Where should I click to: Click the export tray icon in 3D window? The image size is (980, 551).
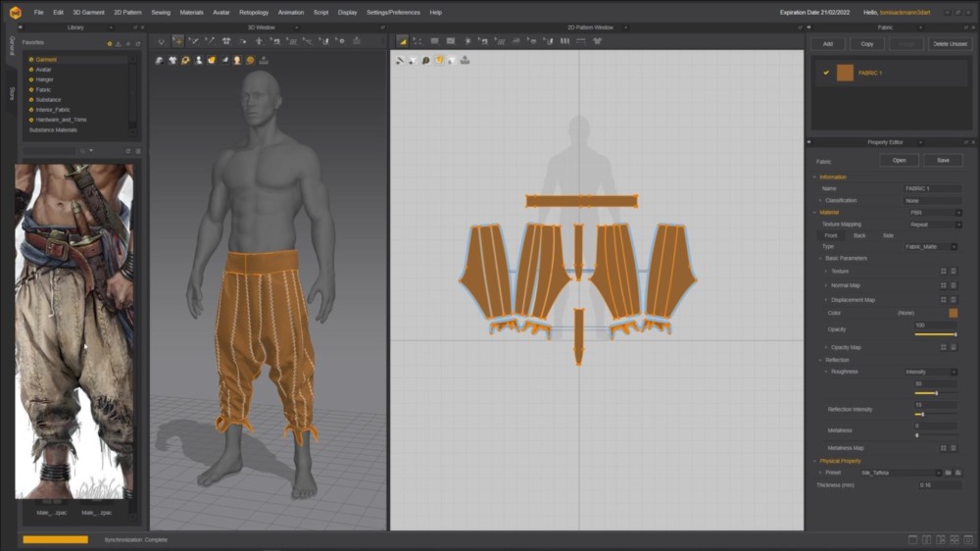point(263,61)
